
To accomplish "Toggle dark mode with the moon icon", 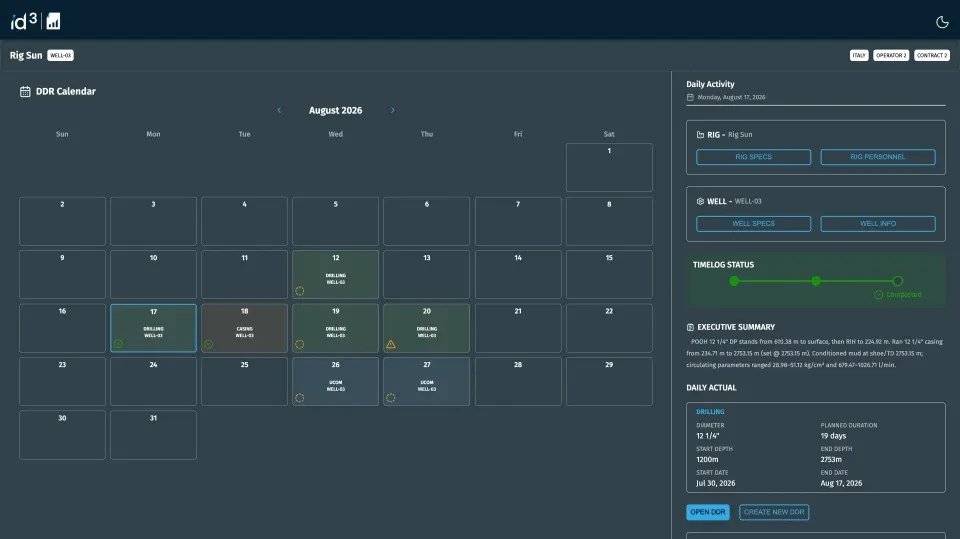I will [x=942, y=22].
